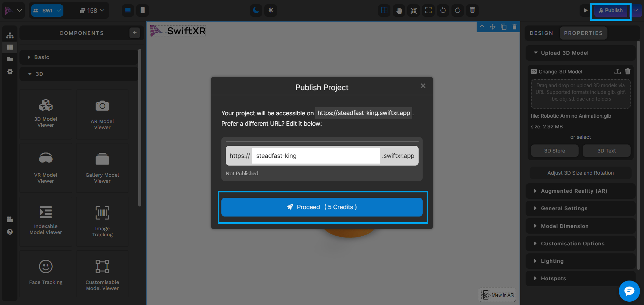Add the Face Tracking component

click(x=46, y=272)
